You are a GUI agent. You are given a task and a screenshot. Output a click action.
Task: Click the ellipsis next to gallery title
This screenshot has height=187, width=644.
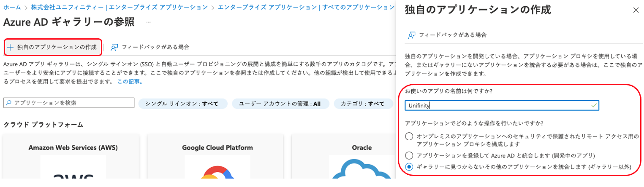point(149,22)
